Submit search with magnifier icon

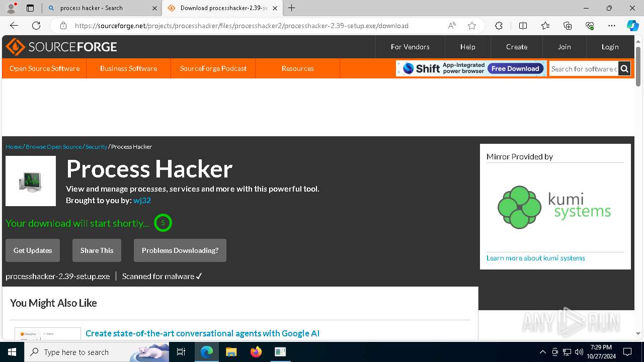pos(624,69)
